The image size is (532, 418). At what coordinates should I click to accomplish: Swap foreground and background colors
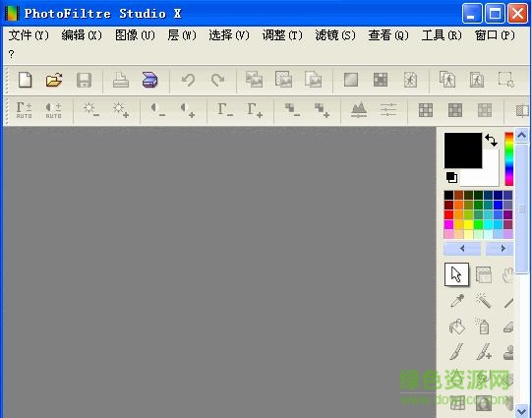click(x=491, y=140)
